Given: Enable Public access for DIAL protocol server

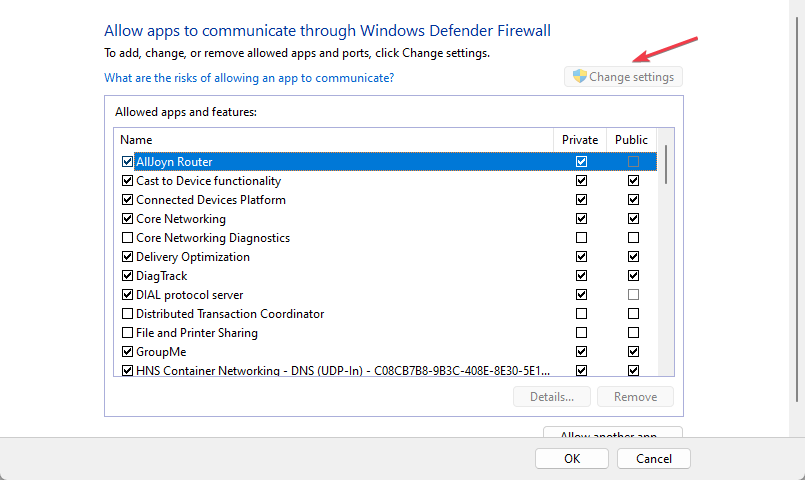Looking at the screenshot, I should (x=632, y=295).
